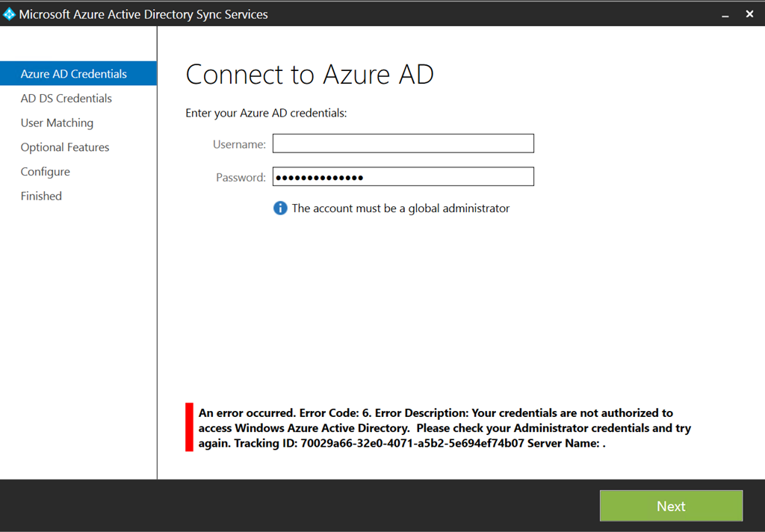Open the AD DS Credentials step
765x532 pixels.
[x=66, y=99]
